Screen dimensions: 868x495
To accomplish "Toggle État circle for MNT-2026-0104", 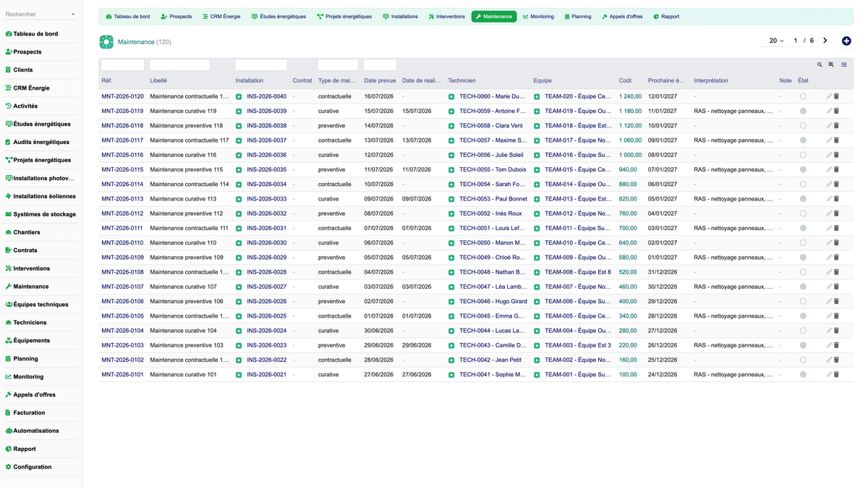I will click(x=803, y=330).
